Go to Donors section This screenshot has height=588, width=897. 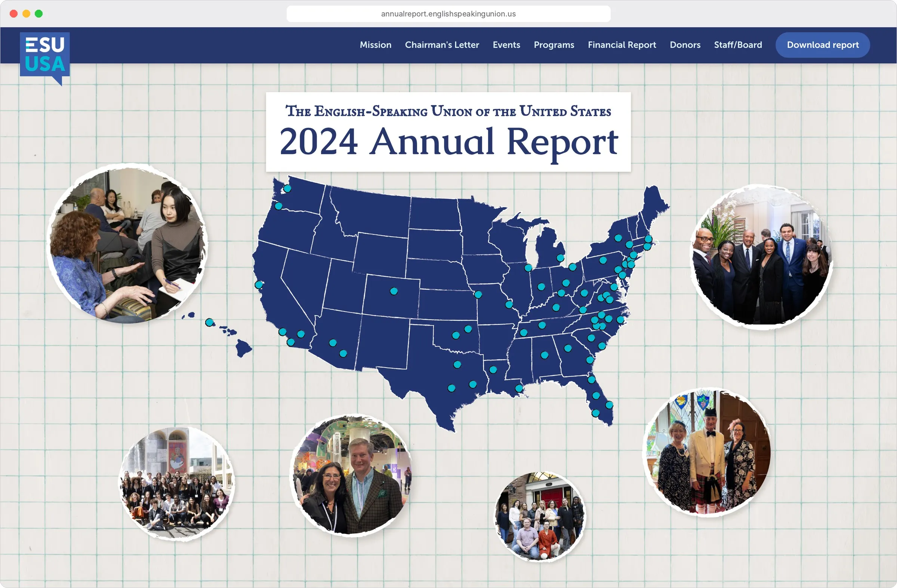tap(685, 45)
